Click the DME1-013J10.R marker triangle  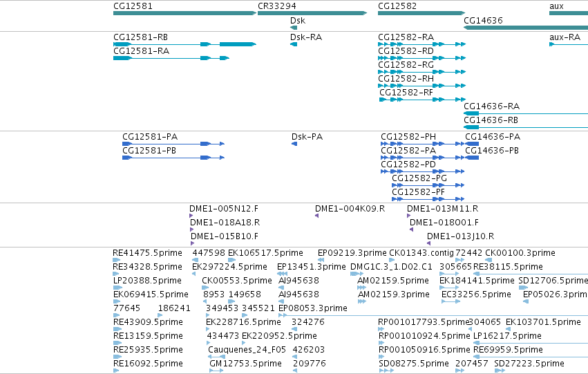coord(428,243)
